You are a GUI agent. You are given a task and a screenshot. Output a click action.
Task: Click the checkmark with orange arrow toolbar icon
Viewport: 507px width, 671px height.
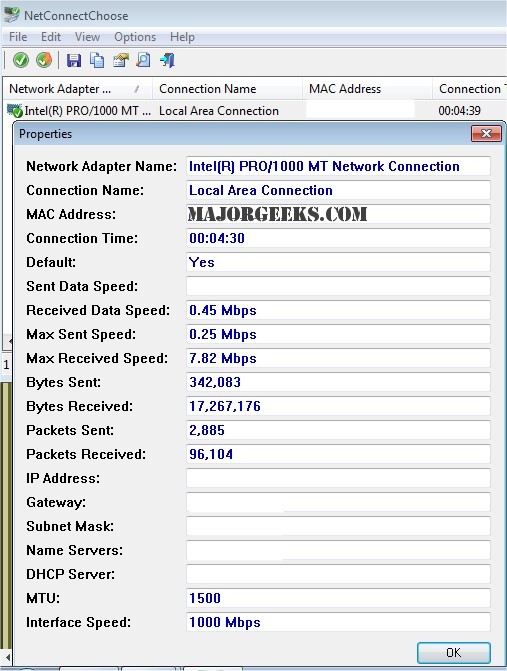click(x=44, y=60)
